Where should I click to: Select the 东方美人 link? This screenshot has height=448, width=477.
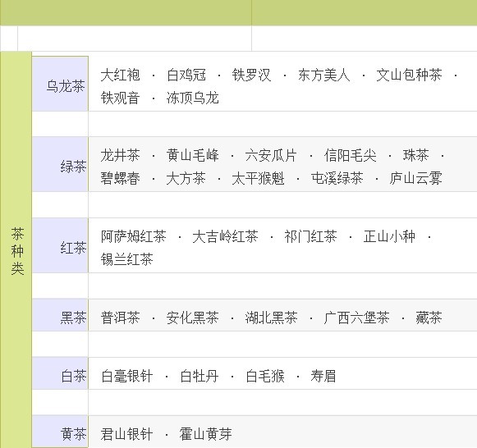(x=324, y=75)
